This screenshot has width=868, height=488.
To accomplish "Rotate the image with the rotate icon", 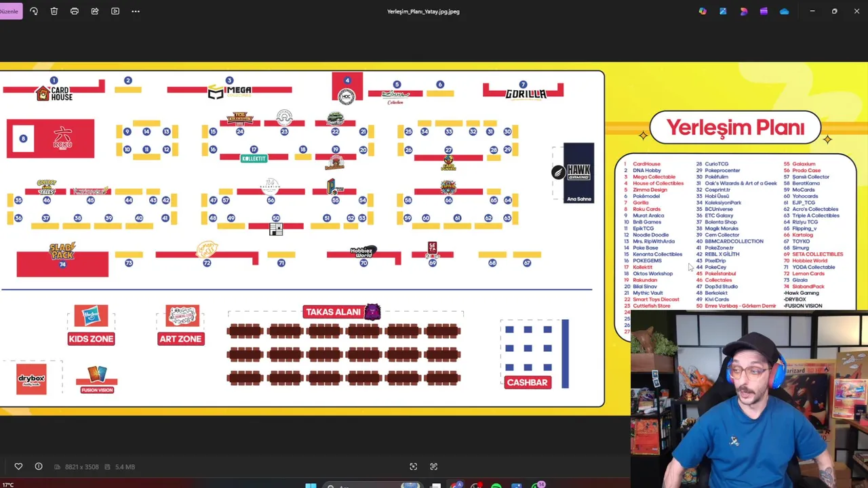I will coord(34,11).
